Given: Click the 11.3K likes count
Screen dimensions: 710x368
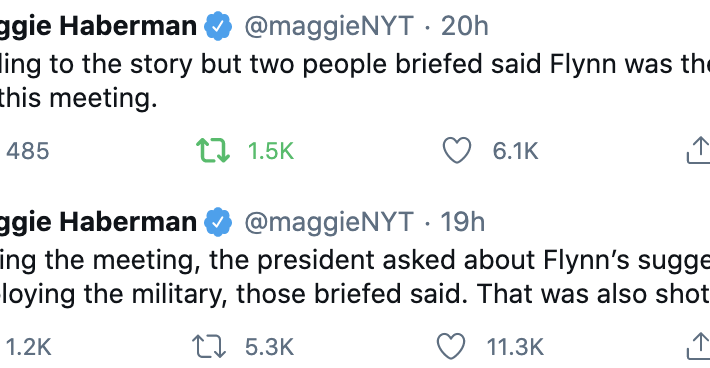Looking at the screenshot, I should point(515,347).
